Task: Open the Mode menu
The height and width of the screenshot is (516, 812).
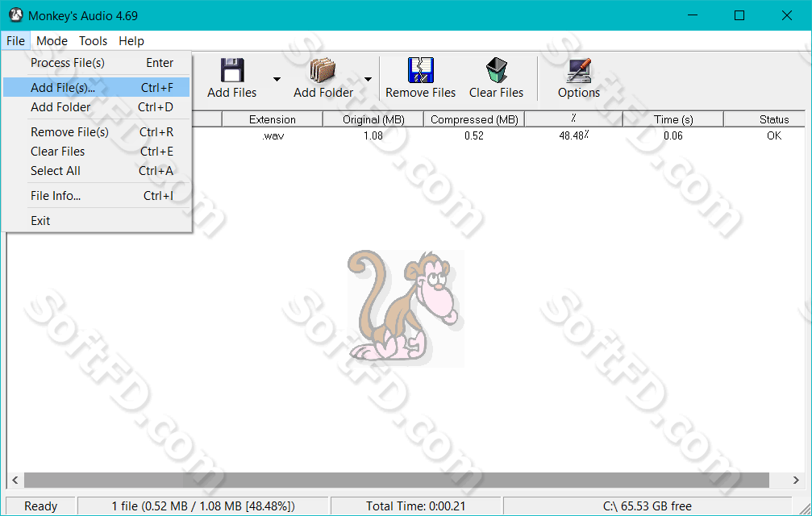Action: [52, 41]
